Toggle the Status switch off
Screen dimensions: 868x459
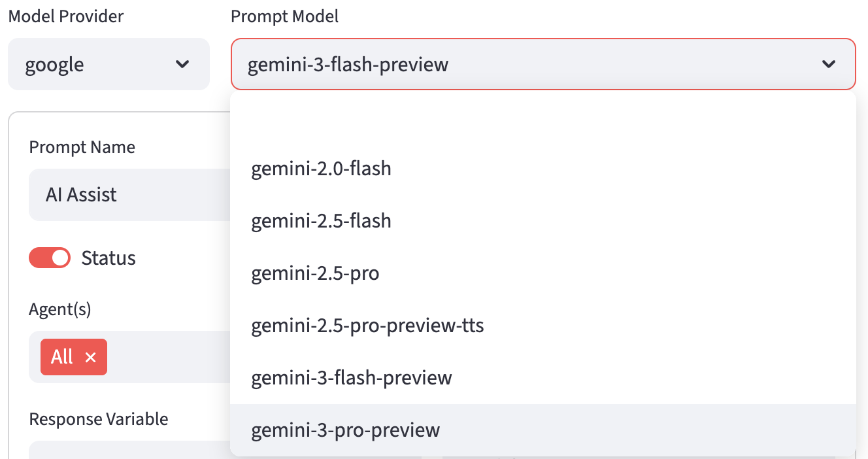[50, 258]
